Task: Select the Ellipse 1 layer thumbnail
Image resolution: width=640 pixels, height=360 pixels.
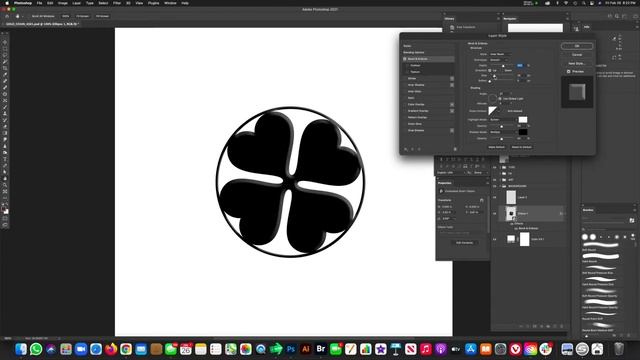Action: tap(511, 213)
